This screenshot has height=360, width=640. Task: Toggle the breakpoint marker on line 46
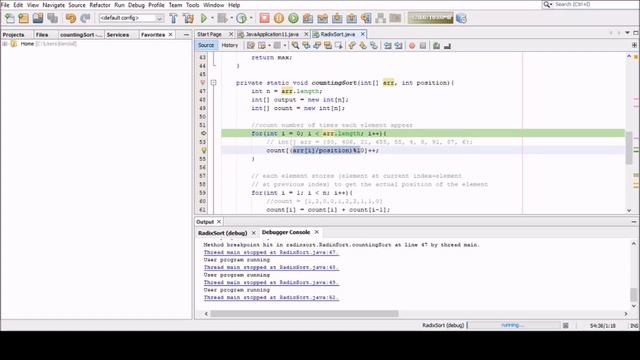point(202,82)
